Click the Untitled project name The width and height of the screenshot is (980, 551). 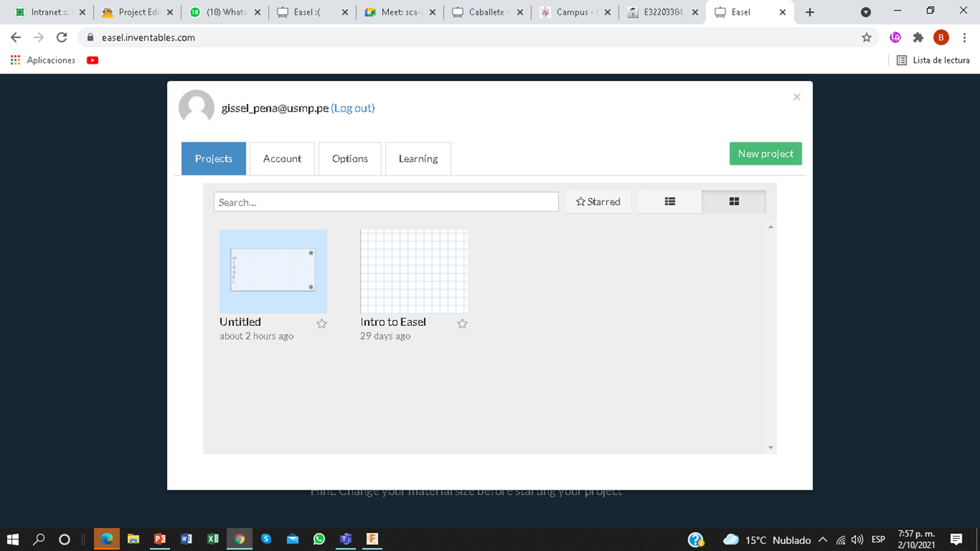click(240, 322)
